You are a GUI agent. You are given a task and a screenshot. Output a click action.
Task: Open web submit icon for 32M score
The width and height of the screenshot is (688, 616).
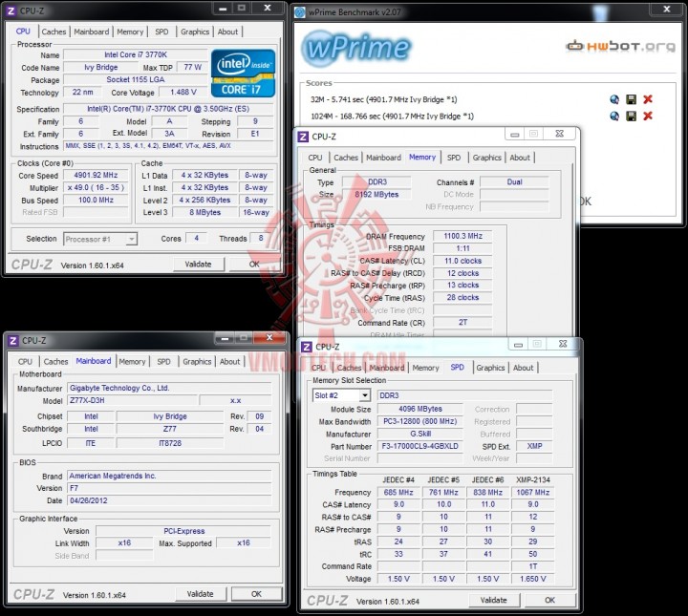[x=614, y=99]
